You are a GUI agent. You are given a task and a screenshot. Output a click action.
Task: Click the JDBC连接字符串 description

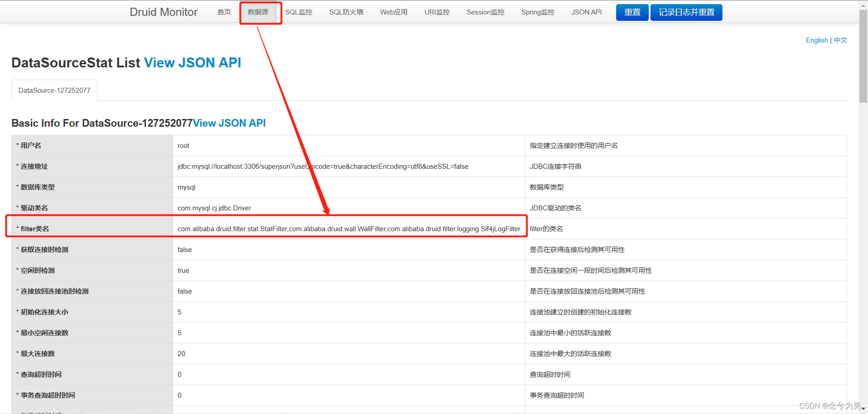(556, 167)
